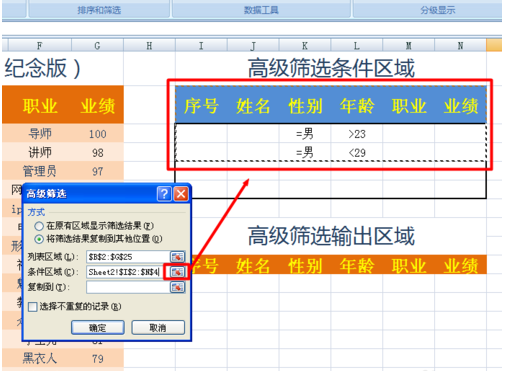
Task: Click 序号 header in condition area
Action: 201,106
